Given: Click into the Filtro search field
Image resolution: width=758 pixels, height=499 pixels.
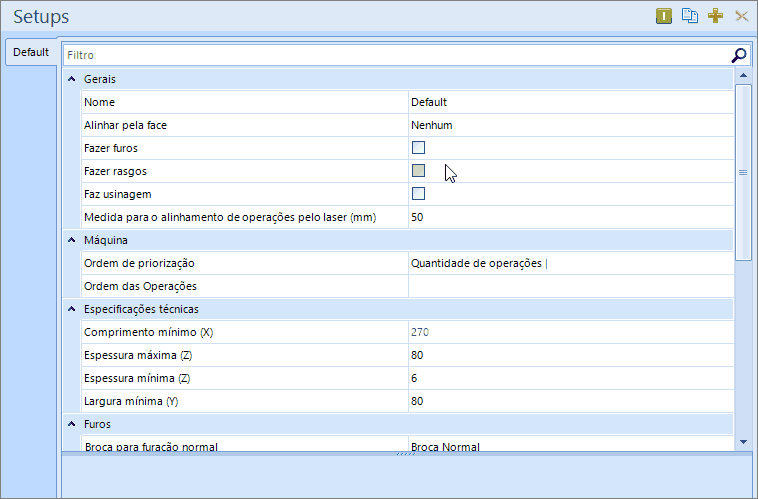Looking at the screenshot, I should point(395,55).
